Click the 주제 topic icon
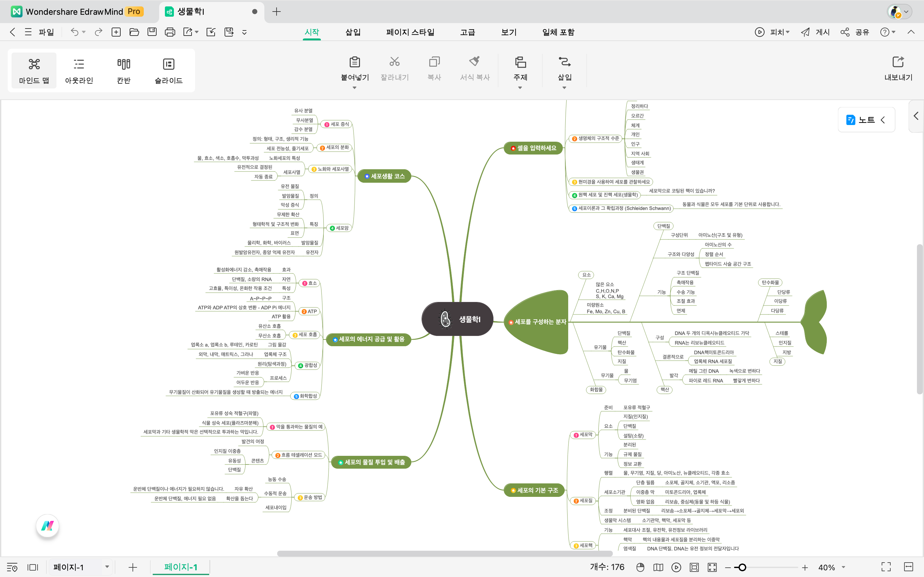The image size is (924, 577). (520, 62)
